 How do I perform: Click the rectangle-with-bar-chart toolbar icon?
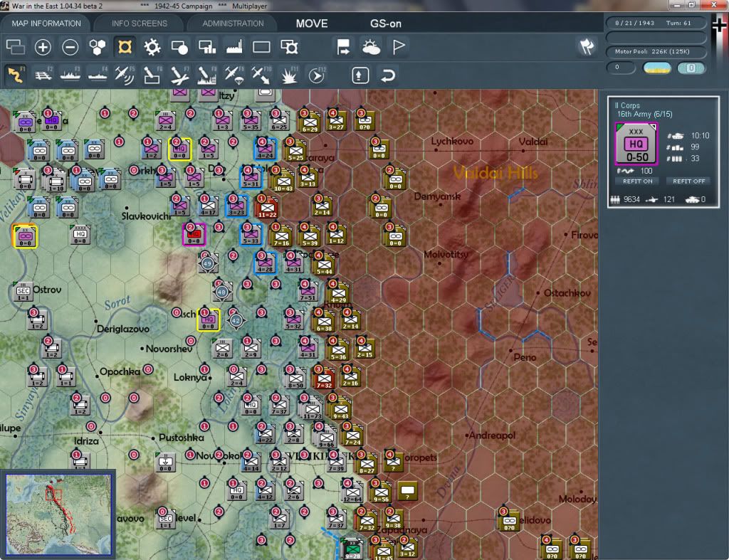(207, 47)
